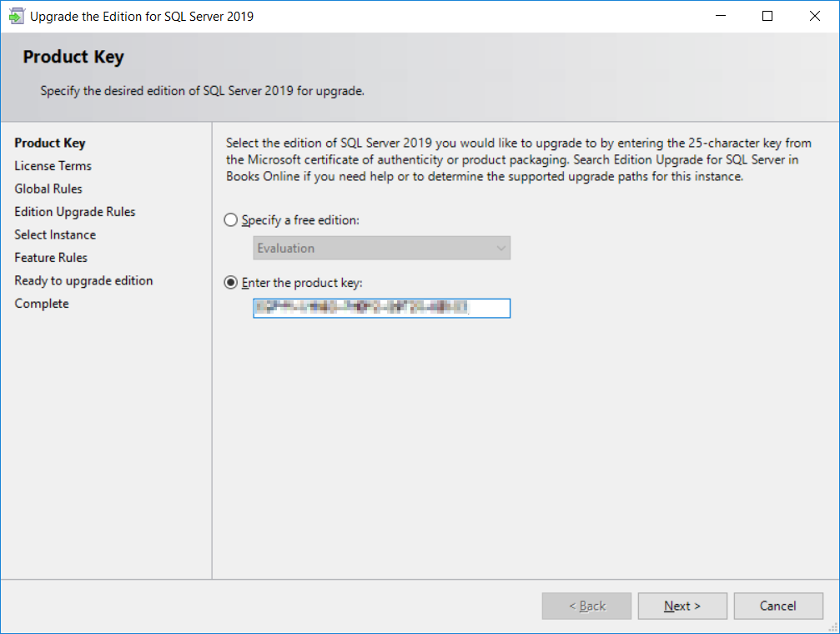Screen dimensions: 840x634
Task: Click the Next button
Action: [x=682, y=606]
